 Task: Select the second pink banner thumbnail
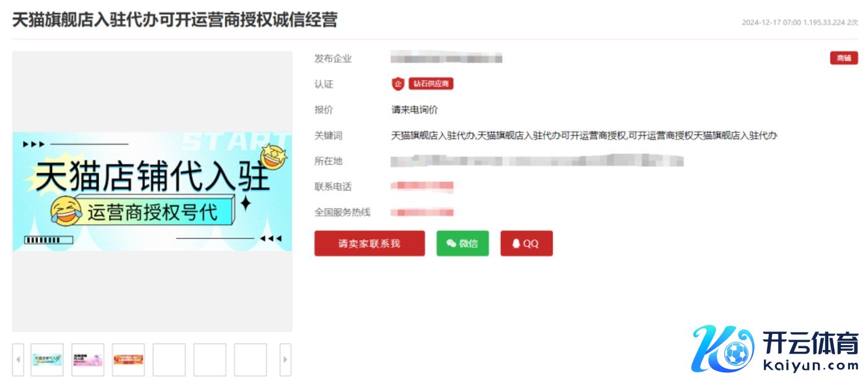pyautogui.click(x=87, y=360)
